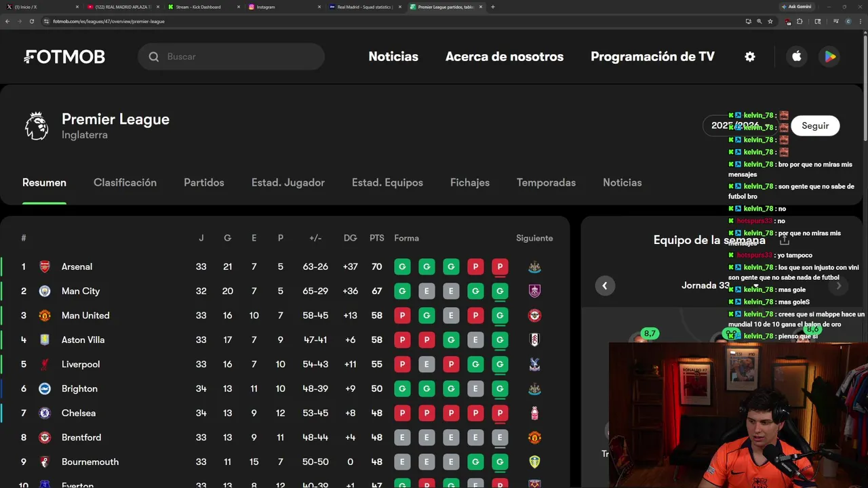Click the Ask Gemini button
The width and height of the screenshot is (868, 488).
point(795,7)
